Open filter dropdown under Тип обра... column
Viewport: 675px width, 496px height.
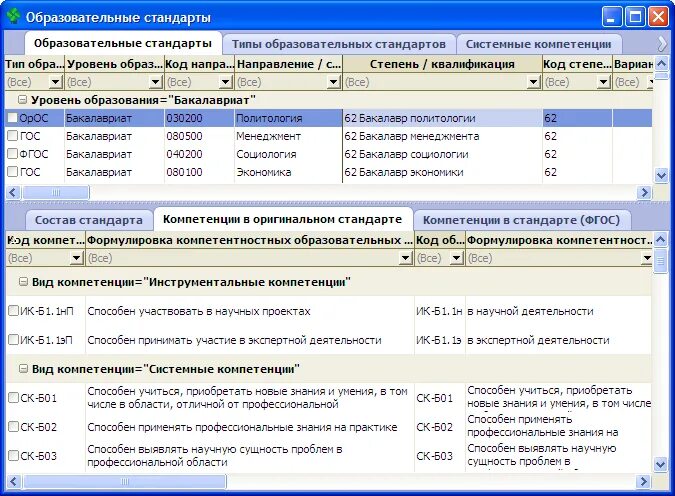pos(56,82)
